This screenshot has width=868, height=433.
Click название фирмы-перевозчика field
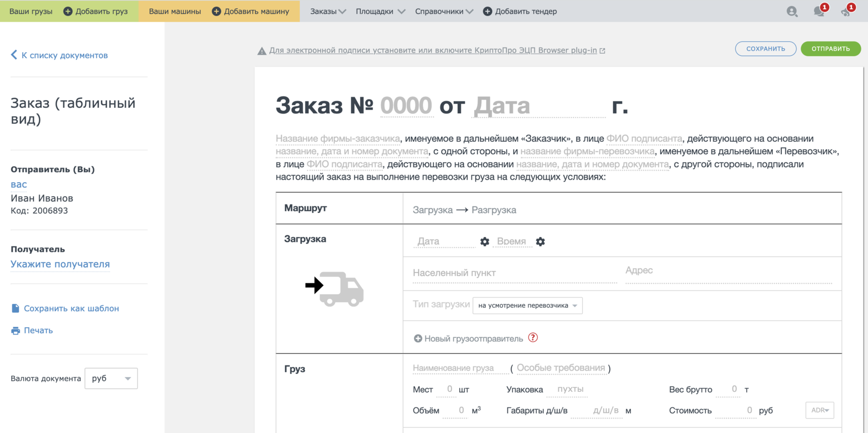(x=587, y=151)
